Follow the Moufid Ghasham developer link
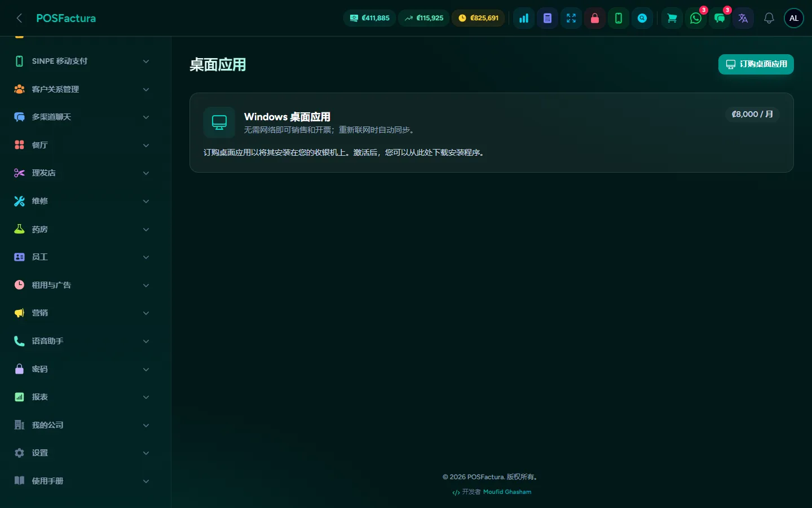 tap(507, 492)
